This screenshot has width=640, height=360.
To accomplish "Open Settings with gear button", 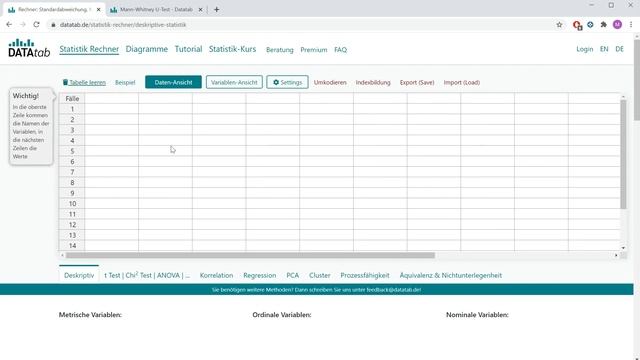I will pyautogui.click(x=287, y=82).
